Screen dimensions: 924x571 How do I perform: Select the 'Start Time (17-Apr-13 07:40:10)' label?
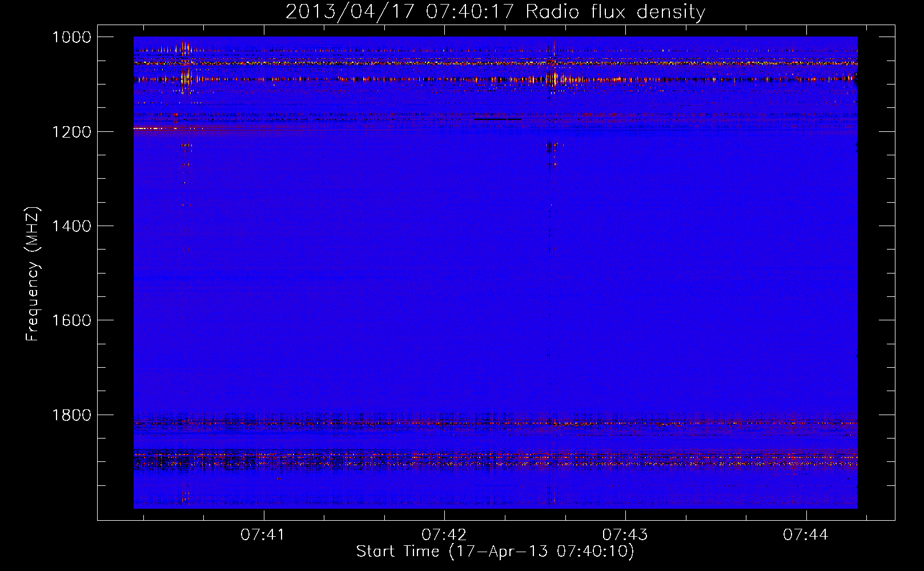[495, 552]
